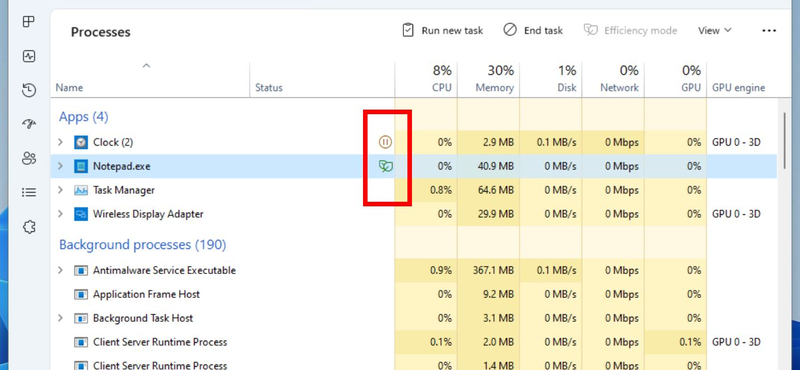Viewport: 800px width, 370px height.
Task: Open App history page in sidebar
Action: point(29,90)
